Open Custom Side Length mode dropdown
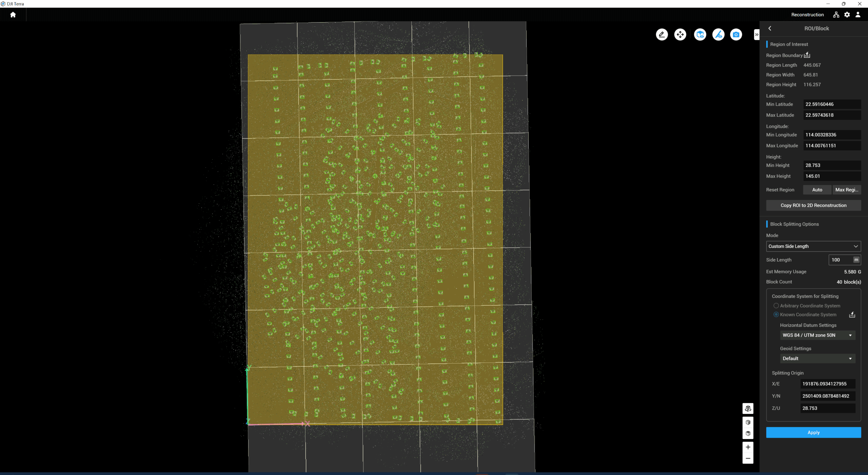Image resolution: width=868 pixels, height=475 pixels. [813, 246]
